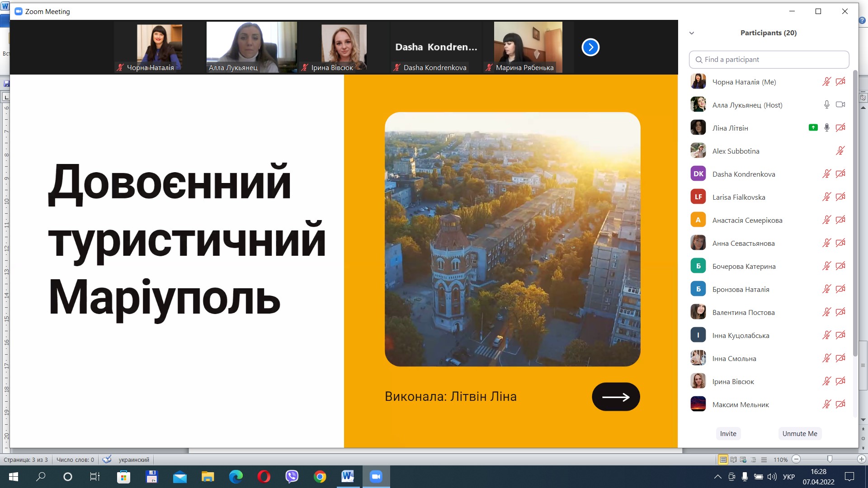Click УКР input language indicator

point(788,477)
